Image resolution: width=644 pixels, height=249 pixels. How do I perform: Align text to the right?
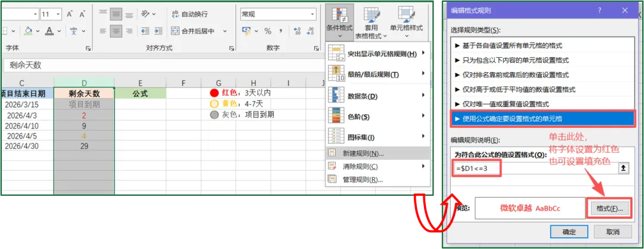(129, 31)
